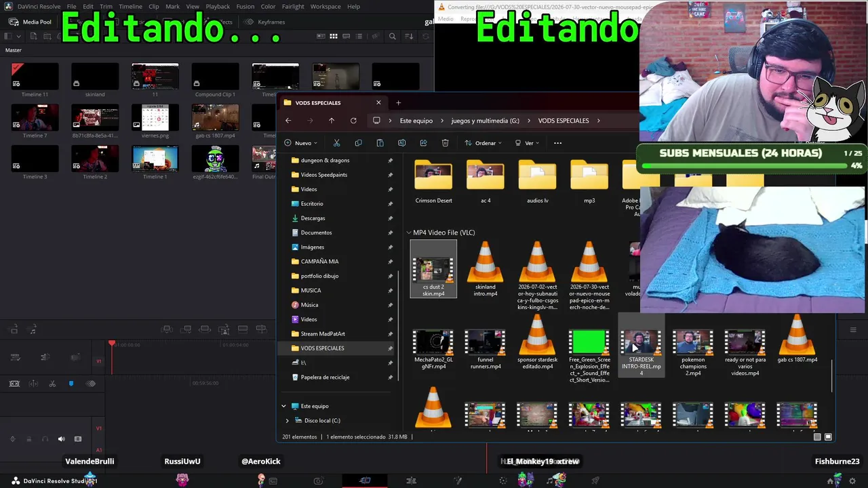The width and height of the screenshot is (868, 488).
Task: Toggle headphones solo icon on track
Action: click(45, 439)
